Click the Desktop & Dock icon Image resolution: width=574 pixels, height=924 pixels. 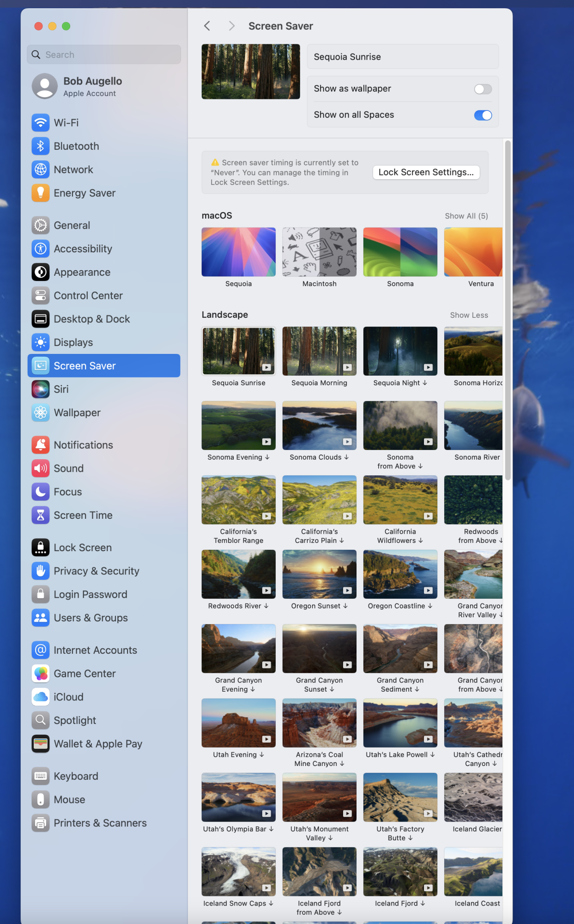click(41, 319)
